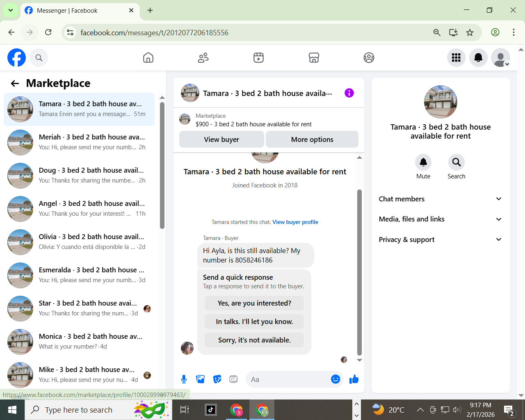
Task: Expand Media, files and links section
Action: tap(441, 219)
